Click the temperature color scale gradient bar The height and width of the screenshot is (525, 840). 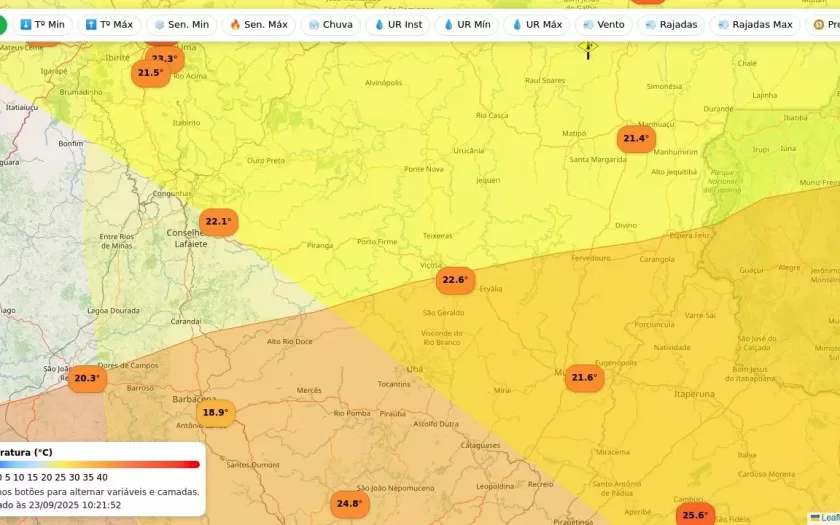[x=100, y=464]
